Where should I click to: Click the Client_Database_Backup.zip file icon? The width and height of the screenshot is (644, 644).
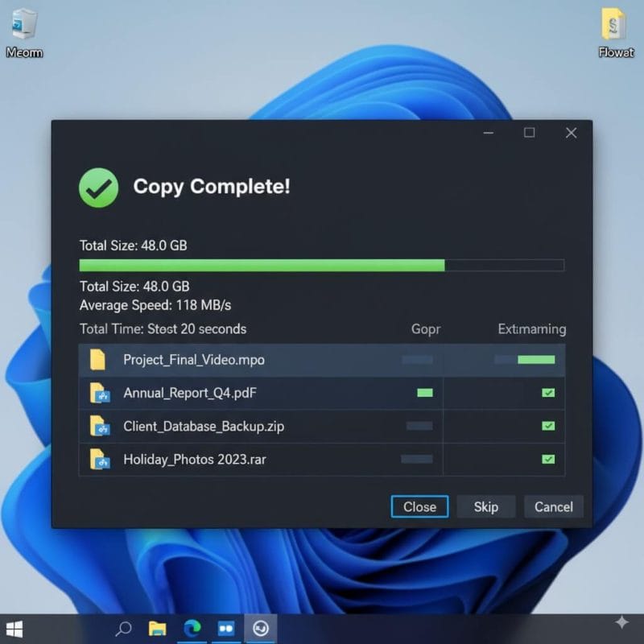pos(99,427)
